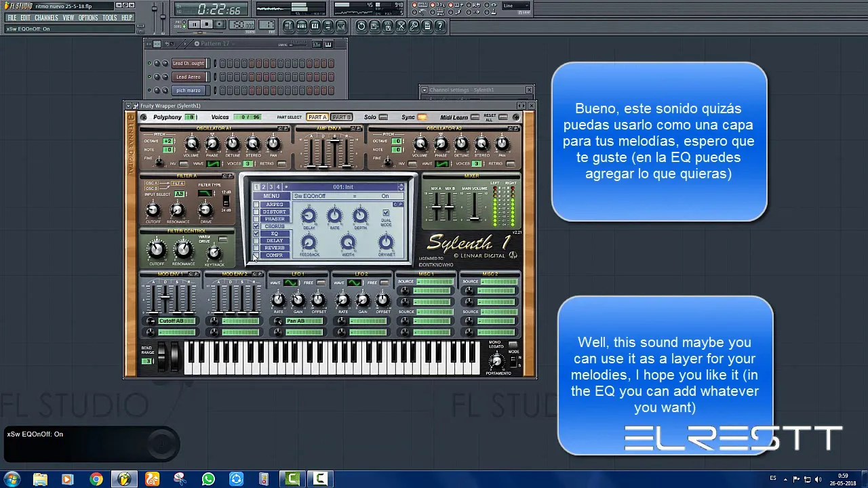Image resolution: width=868 pixels, height=488 pixels.
Task: Open the preset name 001: Init selector
Action: (x=343, y=187)
